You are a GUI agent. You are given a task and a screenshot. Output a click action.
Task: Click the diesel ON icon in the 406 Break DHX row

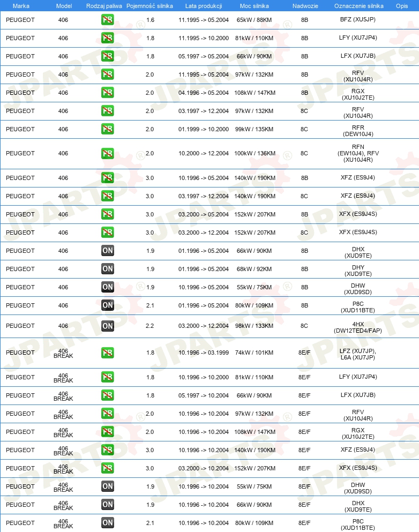pos(108,505)
